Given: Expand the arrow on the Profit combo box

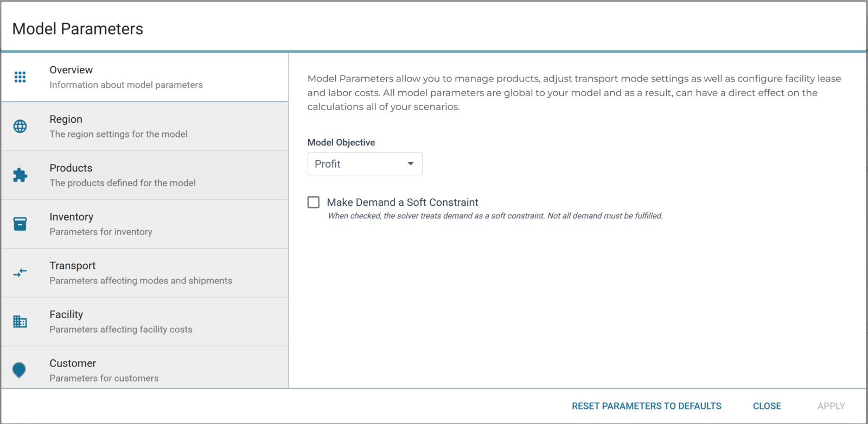Looking at the screenshot, I should (x=411, y=164).
